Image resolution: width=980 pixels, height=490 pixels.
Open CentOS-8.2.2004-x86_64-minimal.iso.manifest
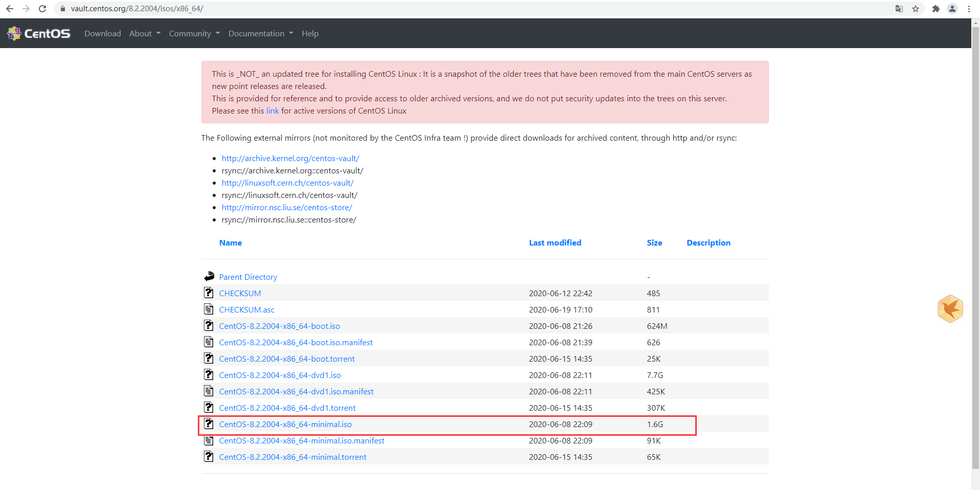(x=302, y=440)
